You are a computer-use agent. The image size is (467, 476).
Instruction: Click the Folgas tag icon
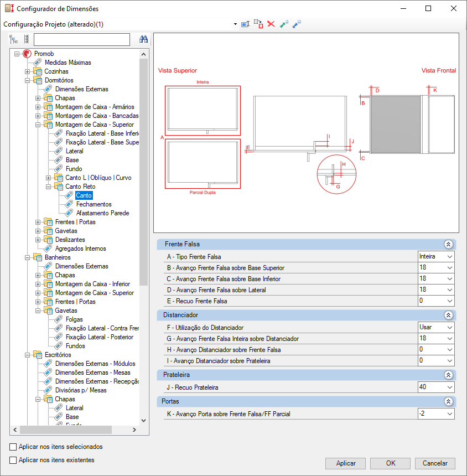pyautogui.click(x=59, y=319)
